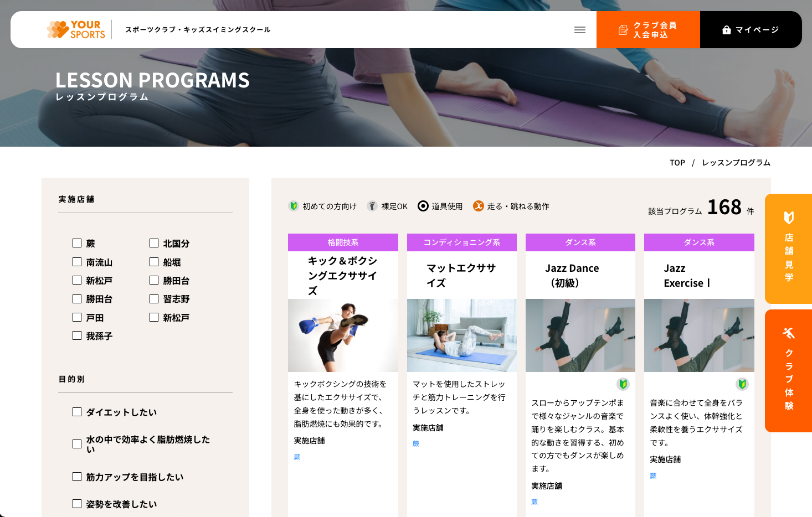This screenshot has width=812, height=517.
Task: Tick the ダイエットしたい checkbox
Action: click(x=77, y=412)
